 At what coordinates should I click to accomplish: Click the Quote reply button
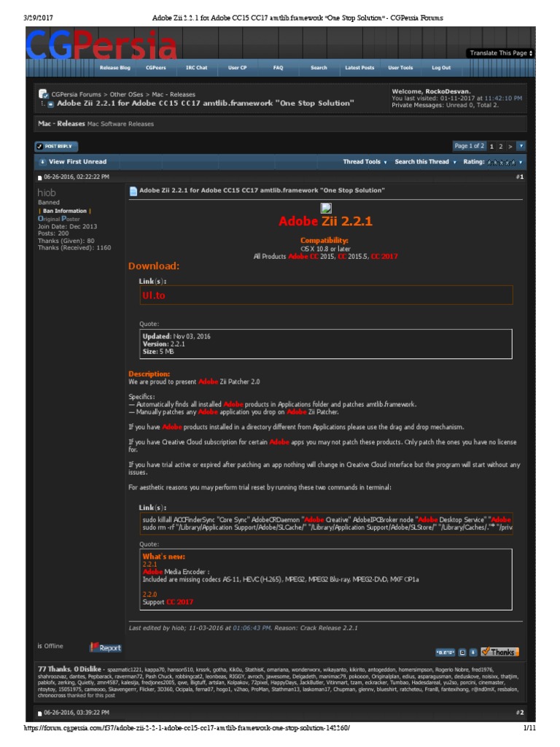click(x=446, y=652)
